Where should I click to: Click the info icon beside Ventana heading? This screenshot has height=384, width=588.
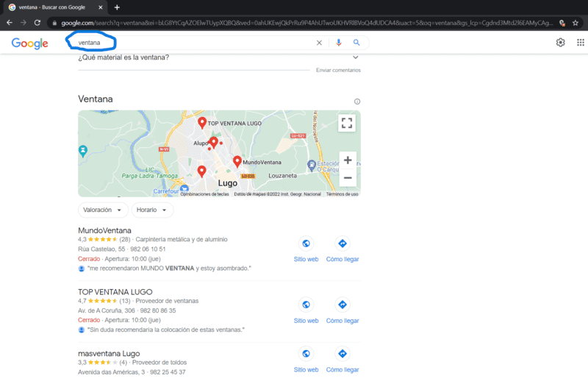point(357,102)
